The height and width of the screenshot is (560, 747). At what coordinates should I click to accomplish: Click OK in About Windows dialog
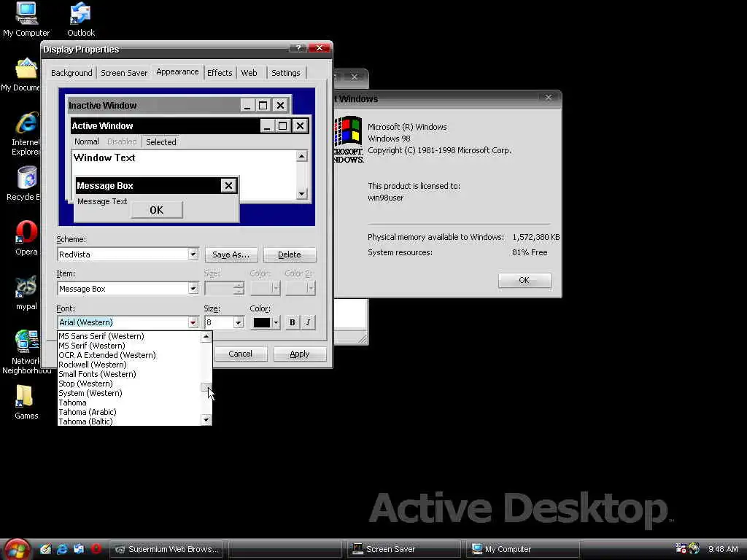point(525,280)
